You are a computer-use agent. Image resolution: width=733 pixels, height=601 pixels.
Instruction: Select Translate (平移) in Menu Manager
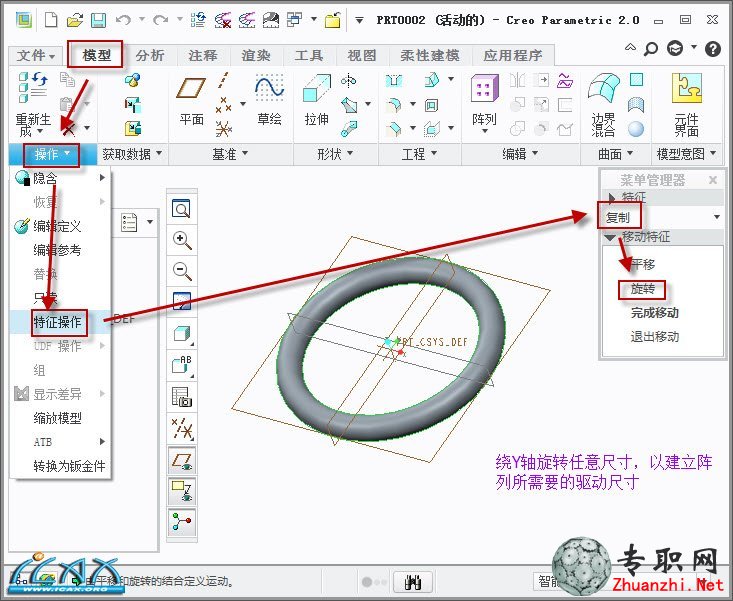pyautogui.click(x=643, y=265)
